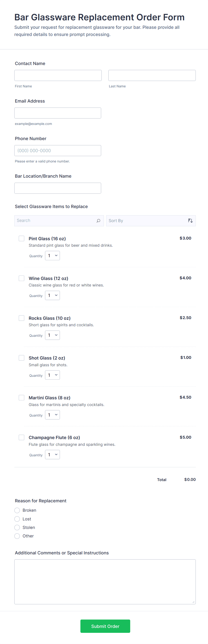This screenshot has height=644, width=208.
Task: Focus the First Name field
Action: pyautogui.click(x=58, y=76)
